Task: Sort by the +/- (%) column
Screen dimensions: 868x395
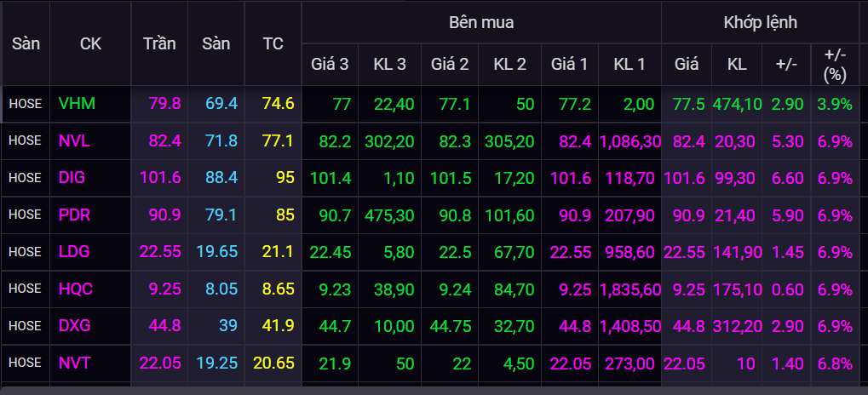Action: point(834,64)
